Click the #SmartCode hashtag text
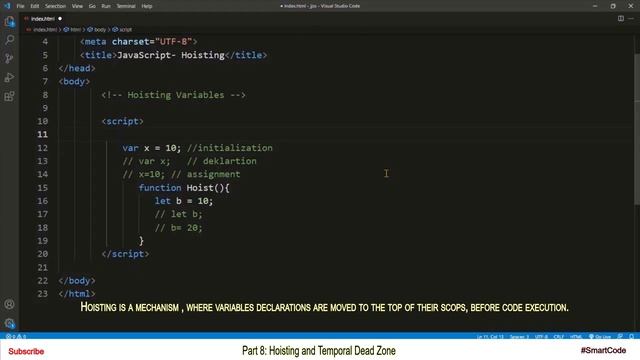The height and width of the screenshot is (360, 640). coord(603,351)
